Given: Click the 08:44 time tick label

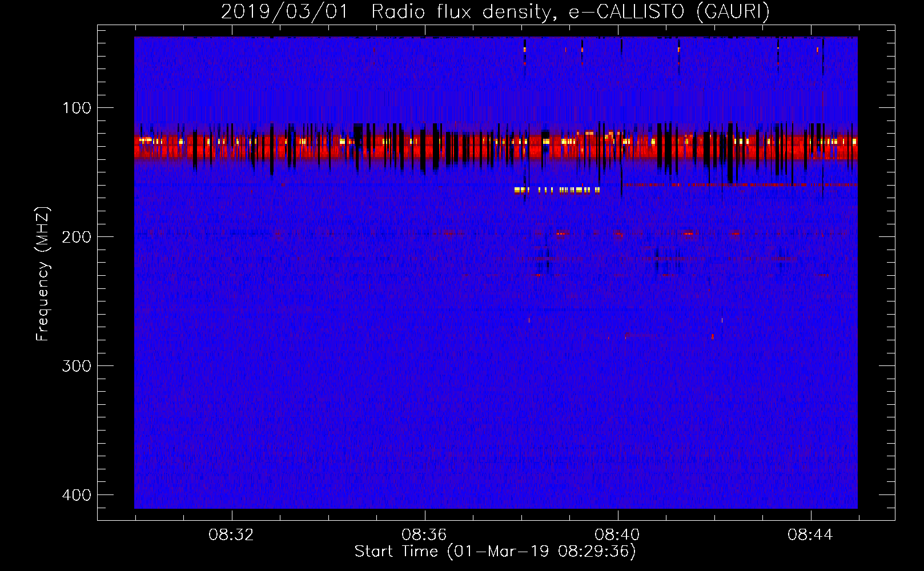Looking at the screenshot, I should tap(810, 535).
